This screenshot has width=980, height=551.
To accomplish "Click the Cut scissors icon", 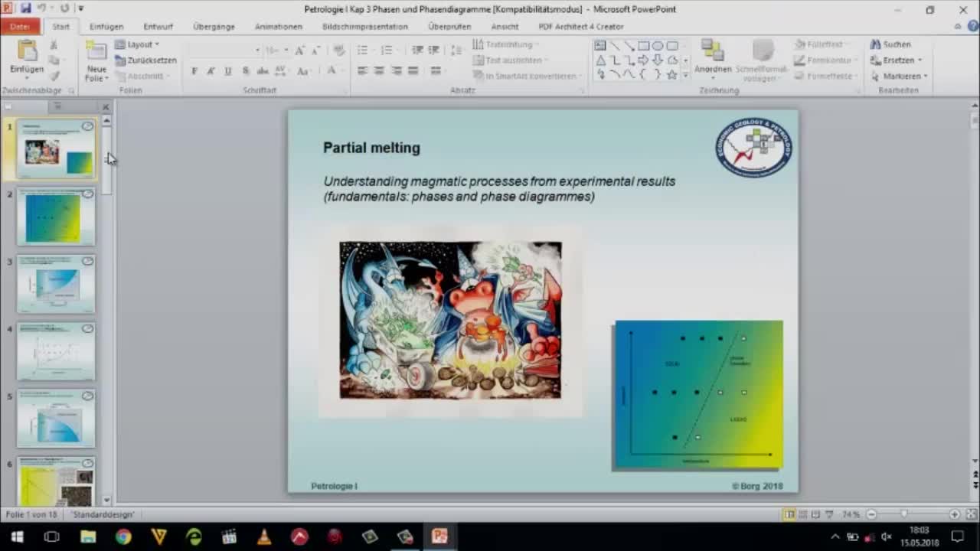I will pos(54,45).
